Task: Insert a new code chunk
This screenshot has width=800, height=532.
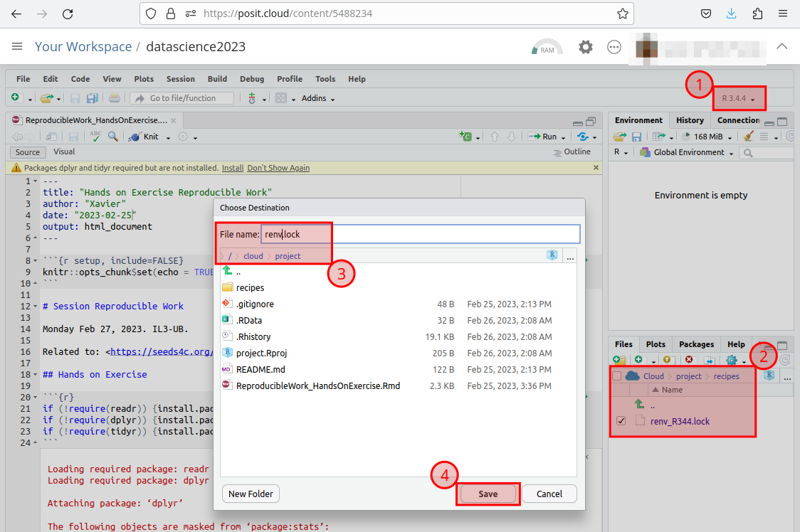Action: coord(465,136)
